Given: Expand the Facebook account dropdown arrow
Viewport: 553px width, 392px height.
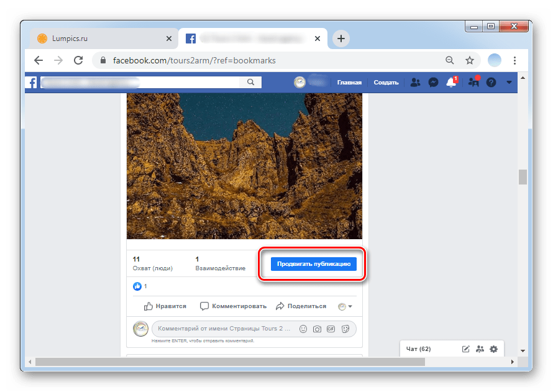Looking at the screenshot, I should (x=510, y=82).
